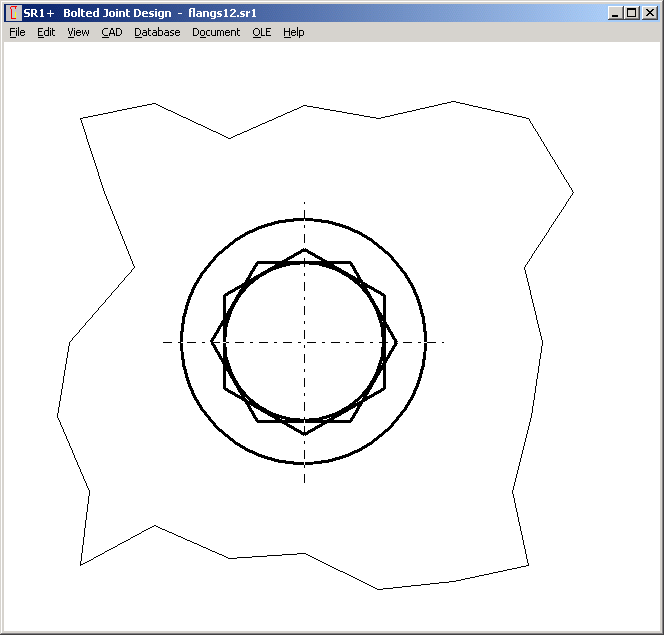Open the Edit menu
664x635 pixels.
46,32
